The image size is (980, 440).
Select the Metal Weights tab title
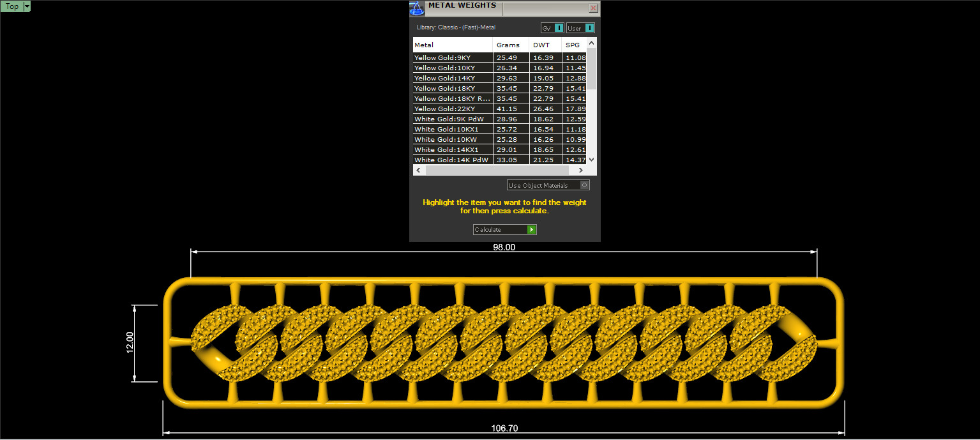tap(462, 6)
